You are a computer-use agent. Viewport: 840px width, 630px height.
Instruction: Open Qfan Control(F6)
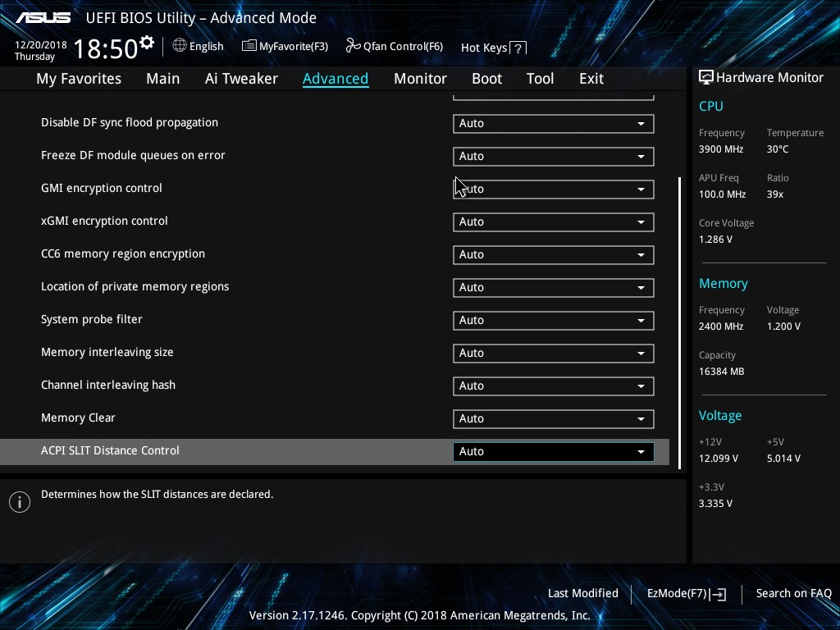point(395,46)
